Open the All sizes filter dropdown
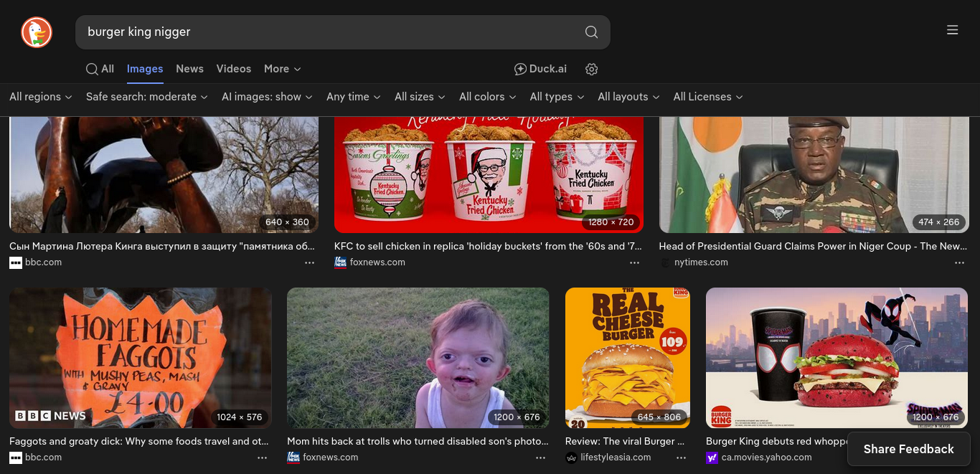The width and height of the screenshot is (980, 474). tap(420, 97)
